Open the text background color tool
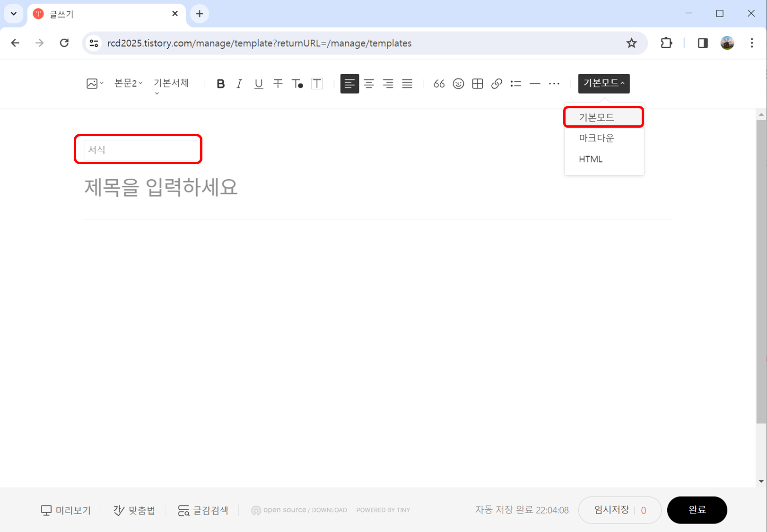The height and width of the screenshot is (532, 767). coord(317,84)
